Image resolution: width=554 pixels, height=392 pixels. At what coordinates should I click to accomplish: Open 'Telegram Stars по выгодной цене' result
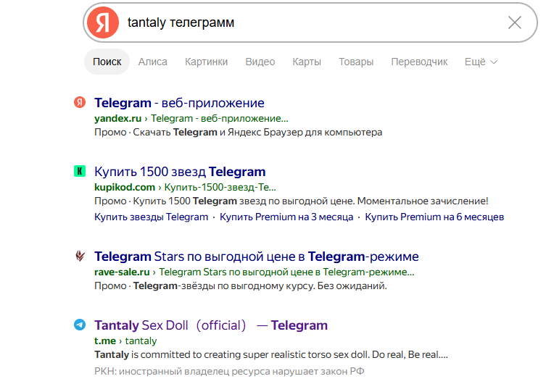pyautogui.click(x=257, y=257)
